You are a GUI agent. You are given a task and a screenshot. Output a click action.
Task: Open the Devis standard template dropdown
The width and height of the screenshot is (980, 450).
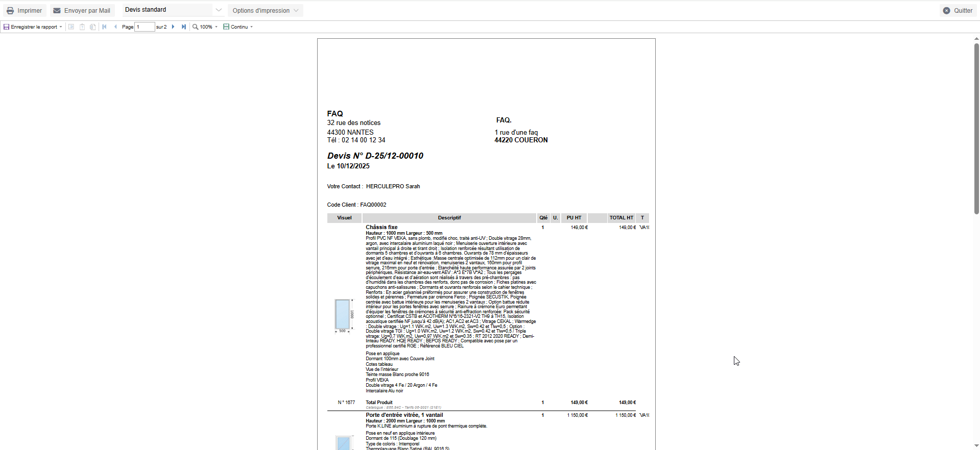pyautogui.click(x=173, y=10)
